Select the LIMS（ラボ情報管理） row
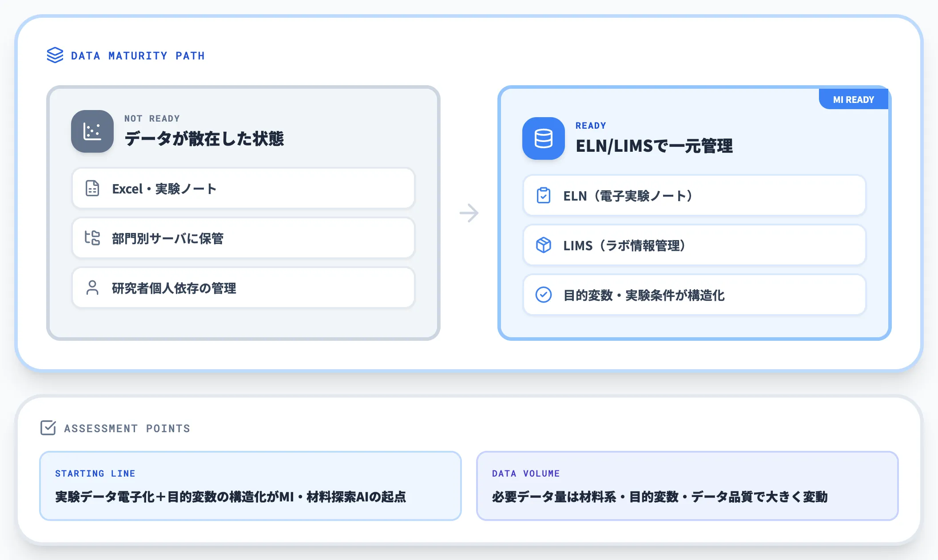Screen dimensions: 938x560 click(695, 245)
